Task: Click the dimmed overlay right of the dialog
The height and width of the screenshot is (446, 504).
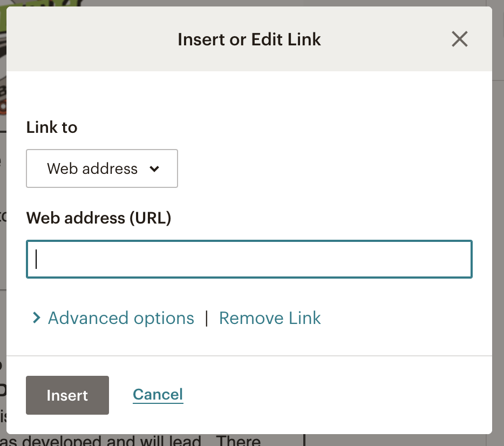Action: click(498, 225)
